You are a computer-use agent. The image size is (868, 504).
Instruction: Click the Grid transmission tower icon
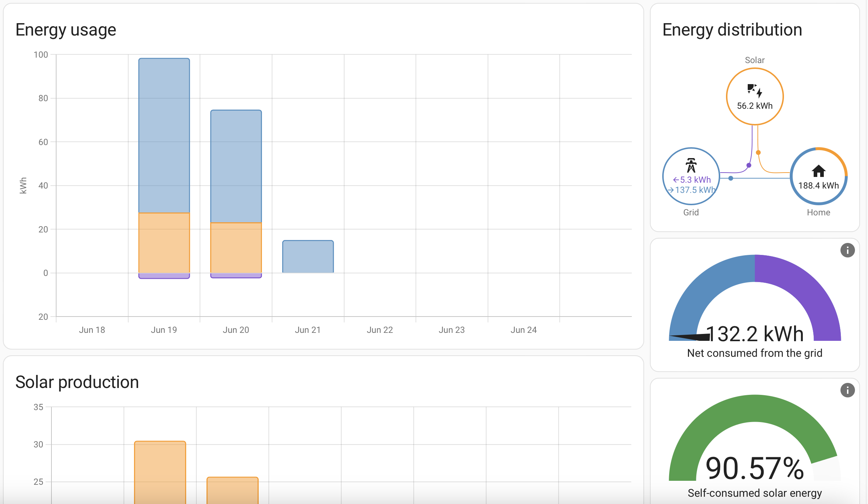click(691, 165)
